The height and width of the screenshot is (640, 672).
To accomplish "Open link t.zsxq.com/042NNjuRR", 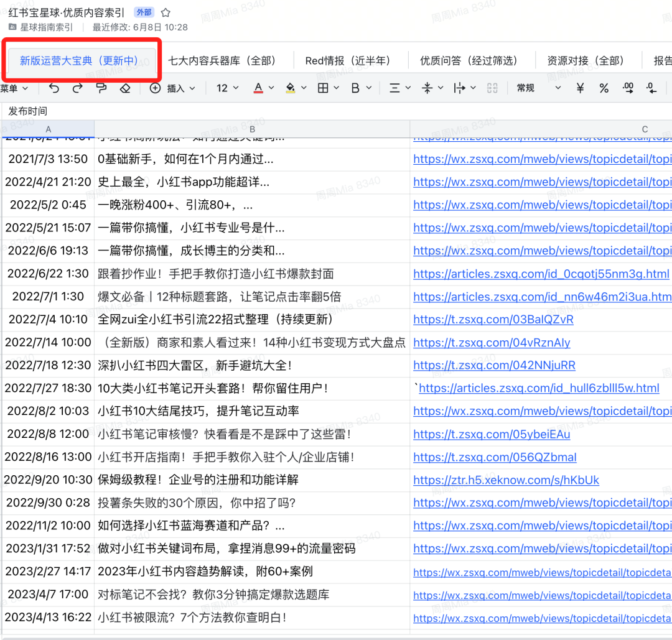I will [x=494, y=366].
